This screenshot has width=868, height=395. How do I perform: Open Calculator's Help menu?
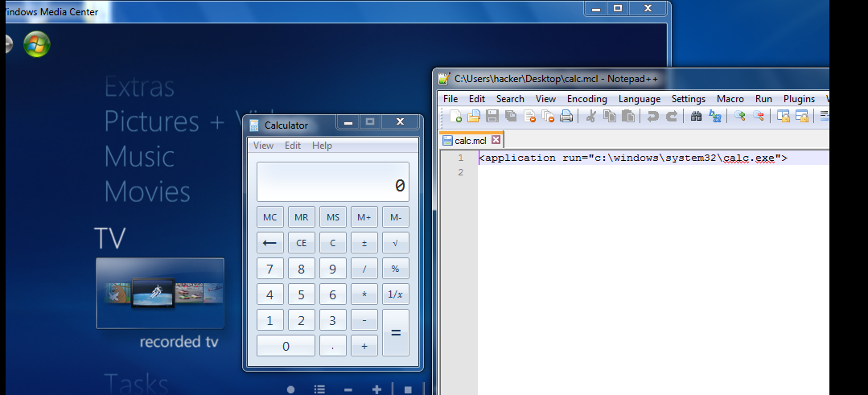[x=322, y=146]
